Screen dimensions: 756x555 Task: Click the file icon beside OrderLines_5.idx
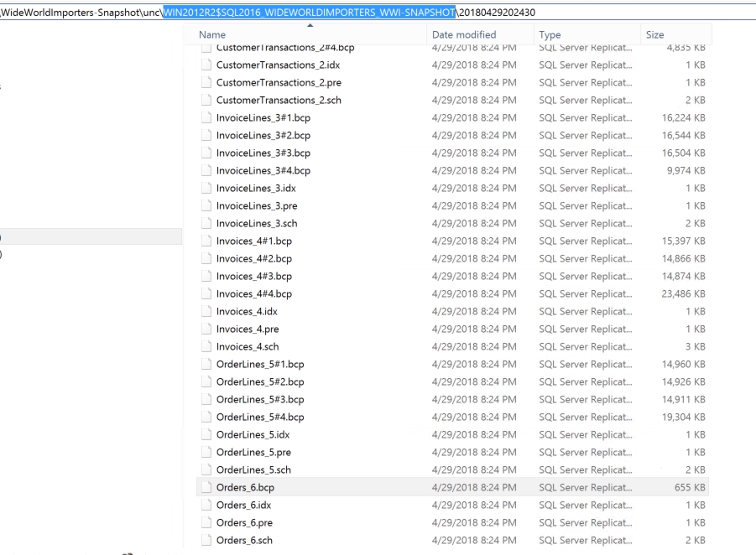coord(206,435)
